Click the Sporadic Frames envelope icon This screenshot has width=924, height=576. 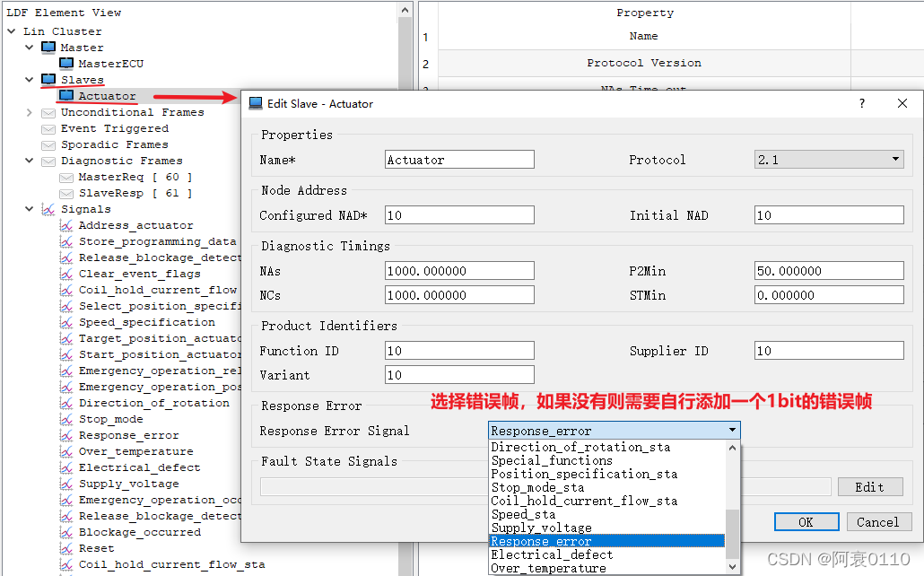tap(48, 144)
